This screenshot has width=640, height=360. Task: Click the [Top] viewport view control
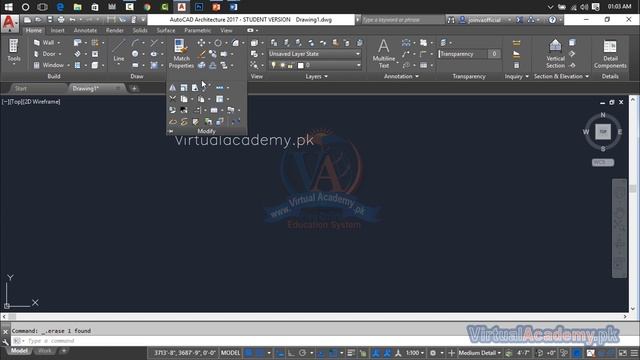pyautogui.click(x=16, y=102)
